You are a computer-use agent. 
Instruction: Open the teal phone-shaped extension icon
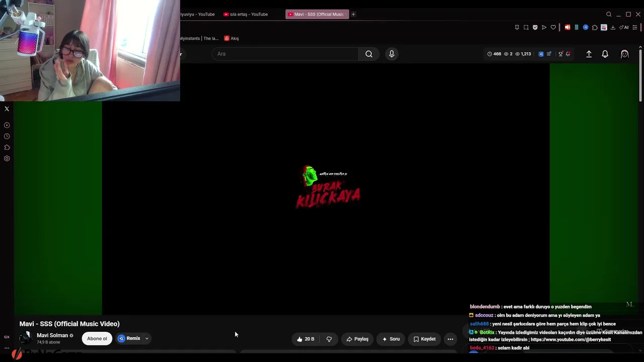point(577,28)
